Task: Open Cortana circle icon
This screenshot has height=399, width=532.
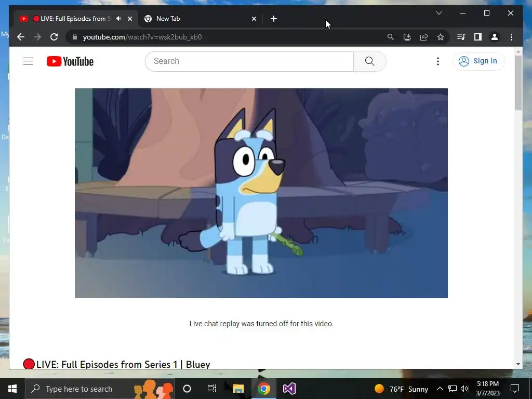Action: [187, 389]
